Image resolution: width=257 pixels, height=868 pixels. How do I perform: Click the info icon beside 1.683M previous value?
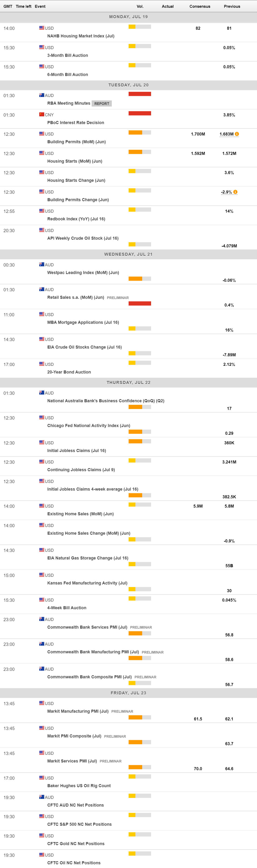tap(237, 134)
